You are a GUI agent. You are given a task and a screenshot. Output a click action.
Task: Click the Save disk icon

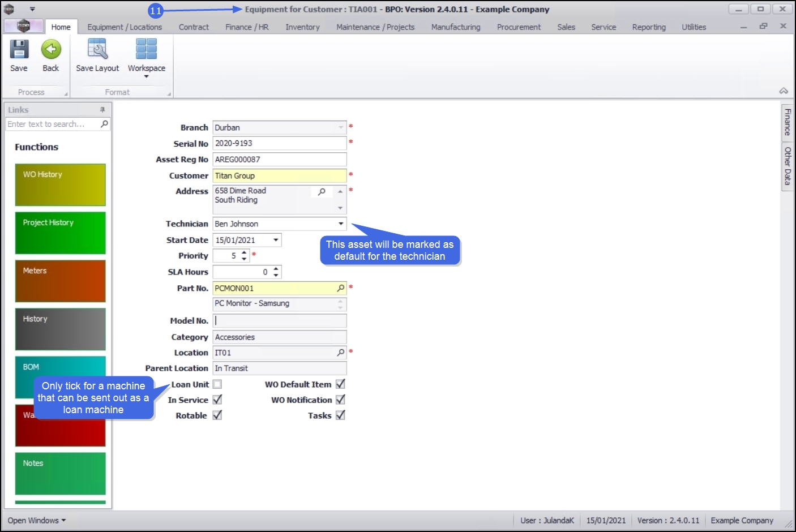click(19, 50)
